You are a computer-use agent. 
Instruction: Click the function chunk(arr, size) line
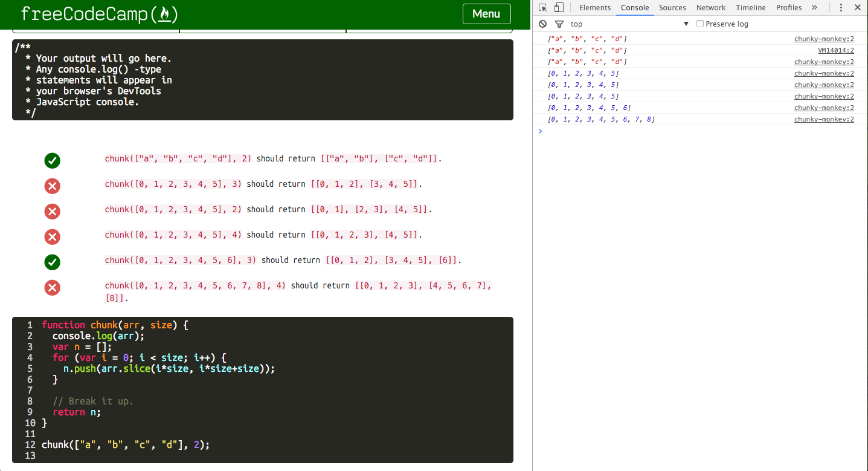tap(115, 325)
